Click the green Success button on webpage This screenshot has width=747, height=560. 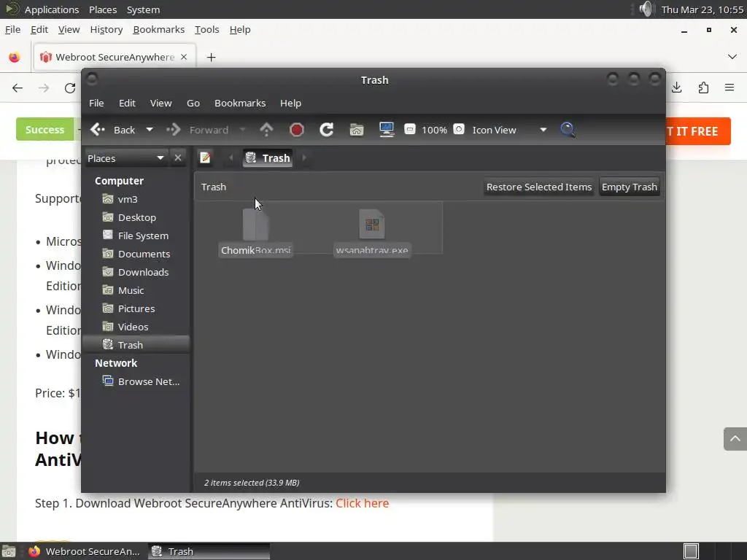(44, 130)
